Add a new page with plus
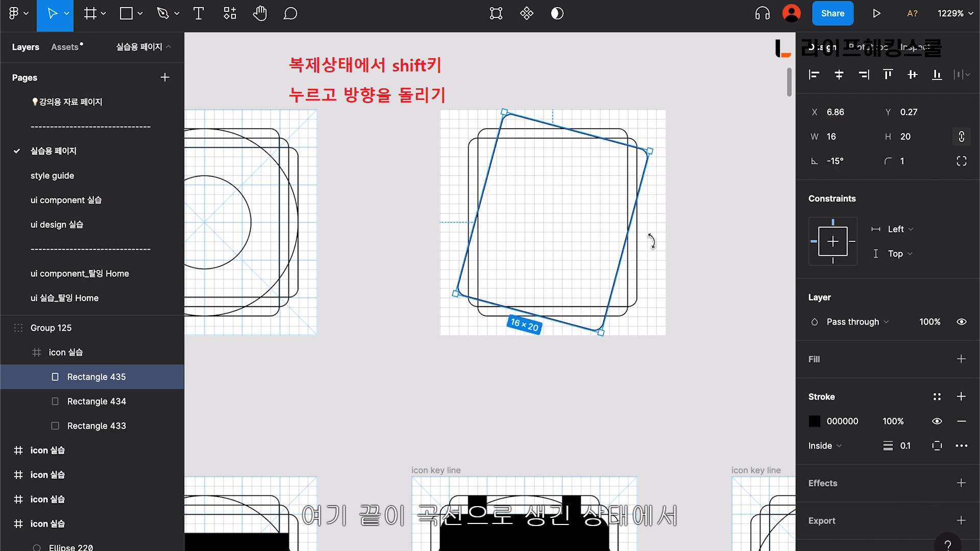 click(x=165, y=78)
